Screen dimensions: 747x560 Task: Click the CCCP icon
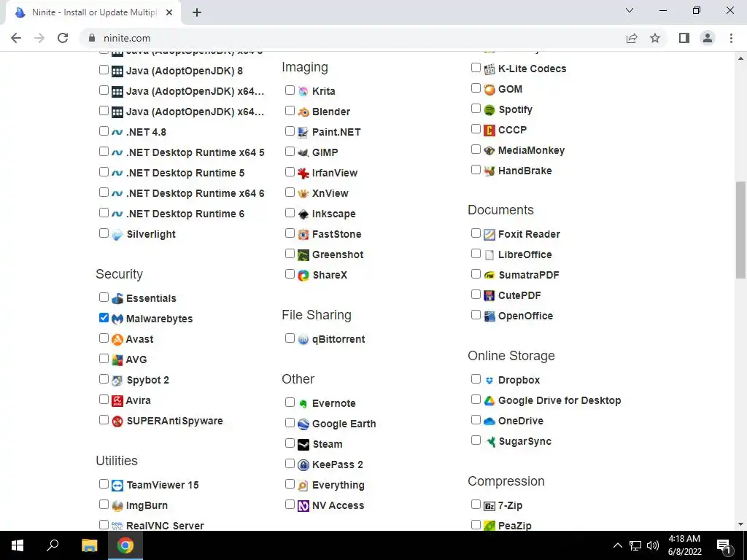pyautogui.click(x=489, y=130)
